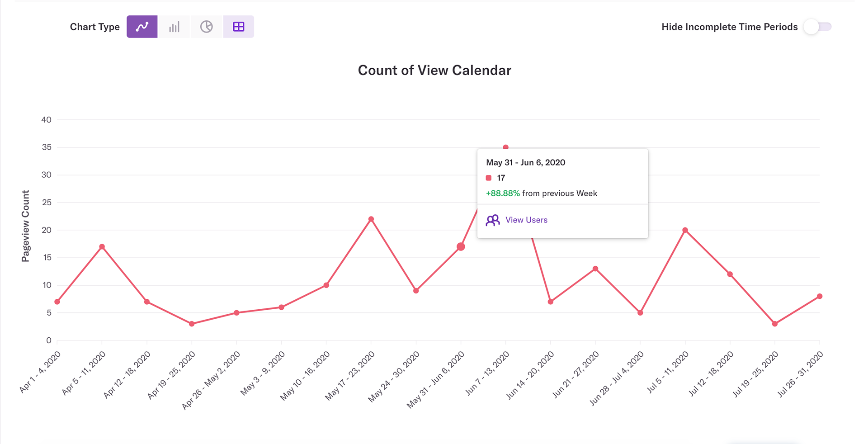Click the May 10 - 16 data point
This screenshot has width=868, height=444.
326,285
